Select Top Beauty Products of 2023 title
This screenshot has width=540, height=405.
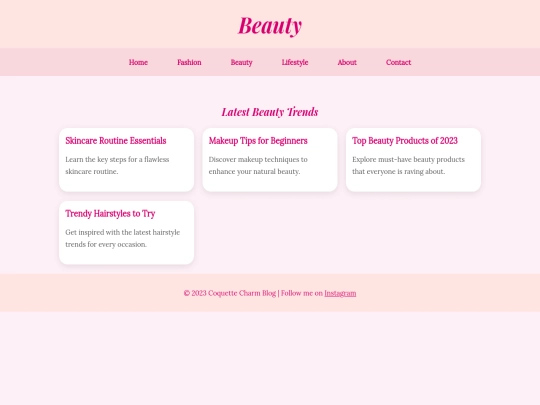click(x=405, y=141)
